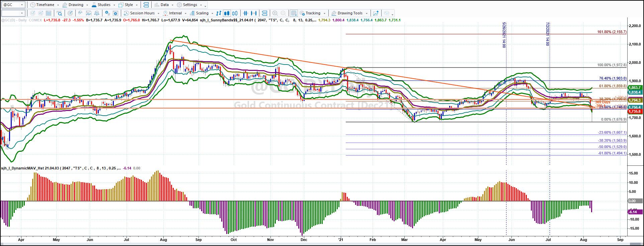
Task: Open the Studies menu
Action: pyautogui.click(x=103, y=5)
